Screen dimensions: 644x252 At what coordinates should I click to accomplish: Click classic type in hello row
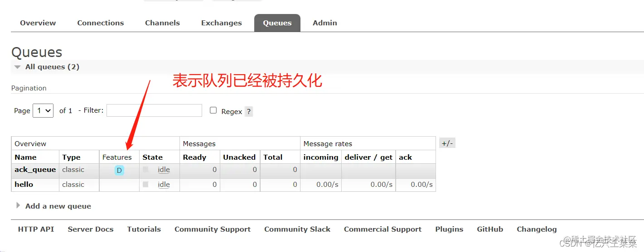pyautogui.click(x=73, y=185)
